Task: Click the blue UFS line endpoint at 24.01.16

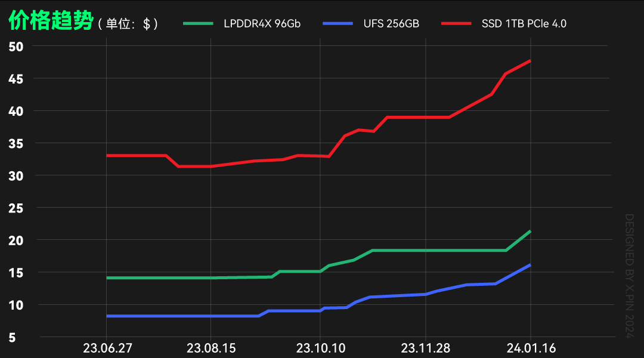Action: pyautogui.click(x=530, y=265)
